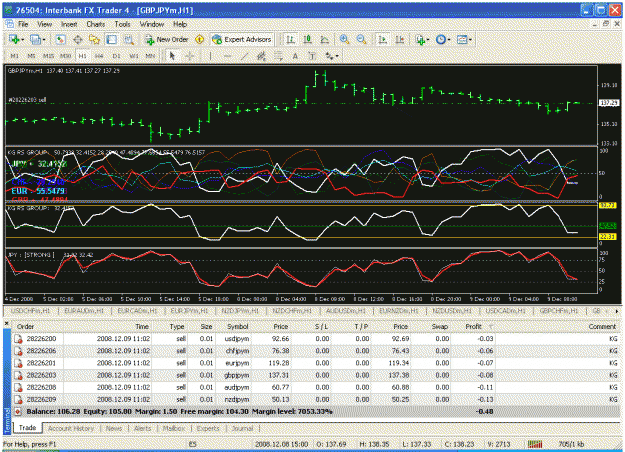Switch to the M1 timeframe
625x452 pixels.
click(14, 56)
